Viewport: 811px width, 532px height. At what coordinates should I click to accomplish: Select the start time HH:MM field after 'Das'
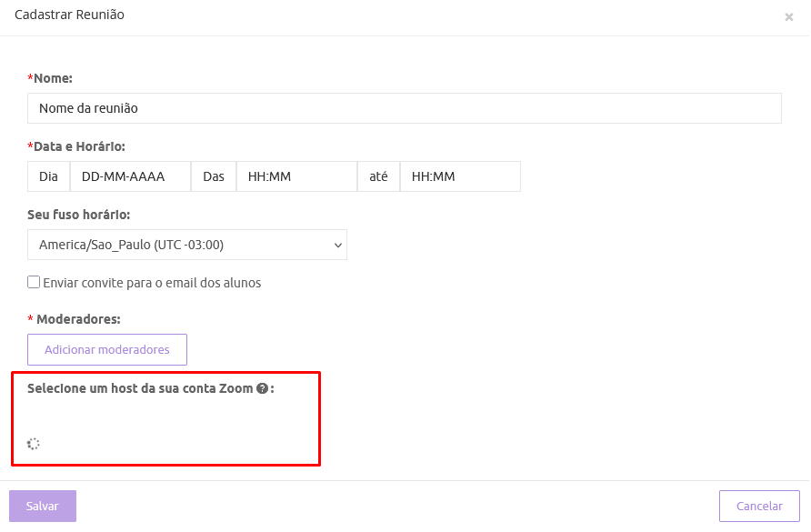tap(296, 176)
